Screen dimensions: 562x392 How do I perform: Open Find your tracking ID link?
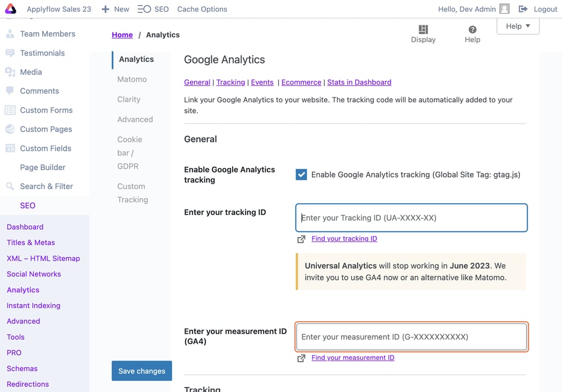click(344, 239)
